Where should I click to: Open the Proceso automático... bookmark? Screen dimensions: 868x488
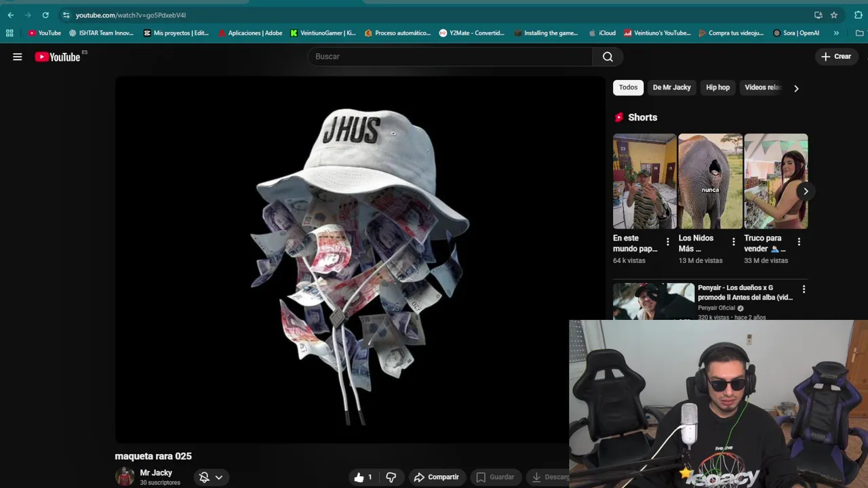pos(397,33)
